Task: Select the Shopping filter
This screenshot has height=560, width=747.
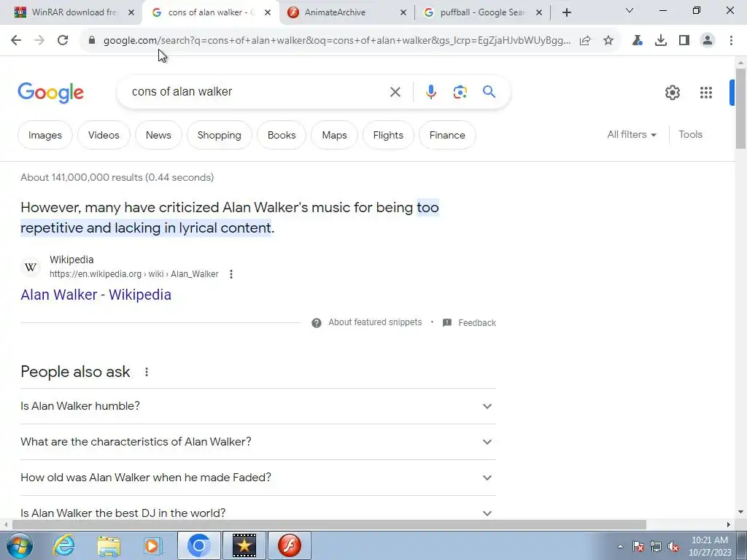Action: click(219, 135)
